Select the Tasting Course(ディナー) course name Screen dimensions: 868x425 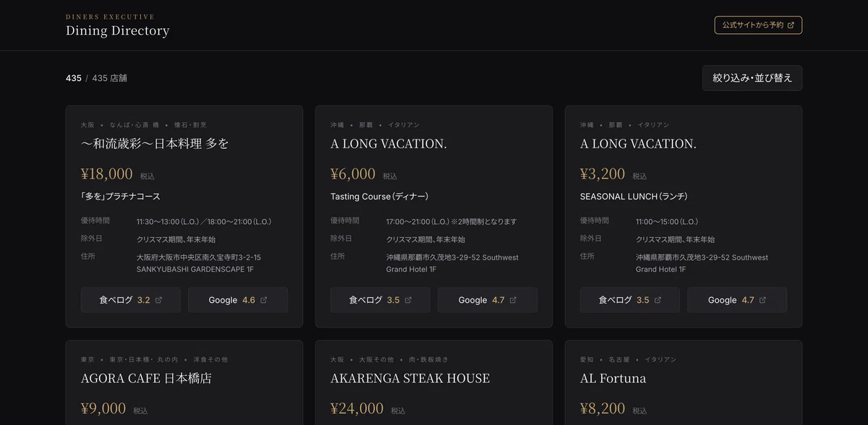click(380, 197)
